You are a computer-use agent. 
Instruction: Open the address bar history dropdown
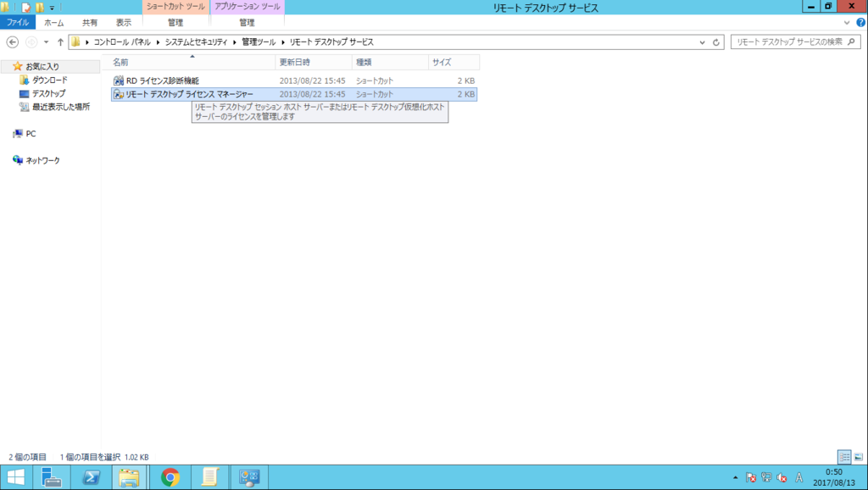pyautogui.click(x=702, y=42)
